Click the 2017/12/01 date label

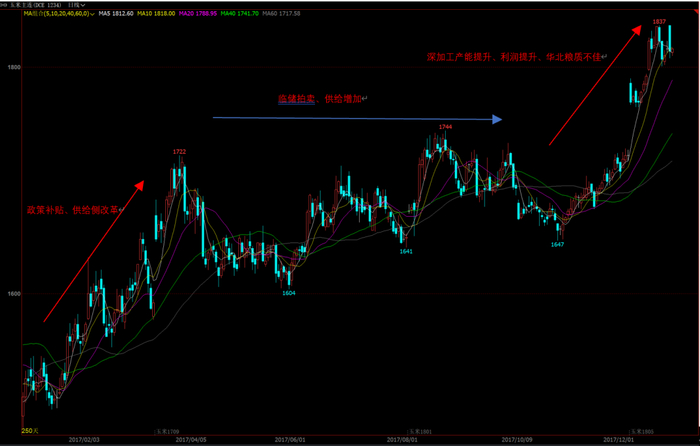pos(619,440)
